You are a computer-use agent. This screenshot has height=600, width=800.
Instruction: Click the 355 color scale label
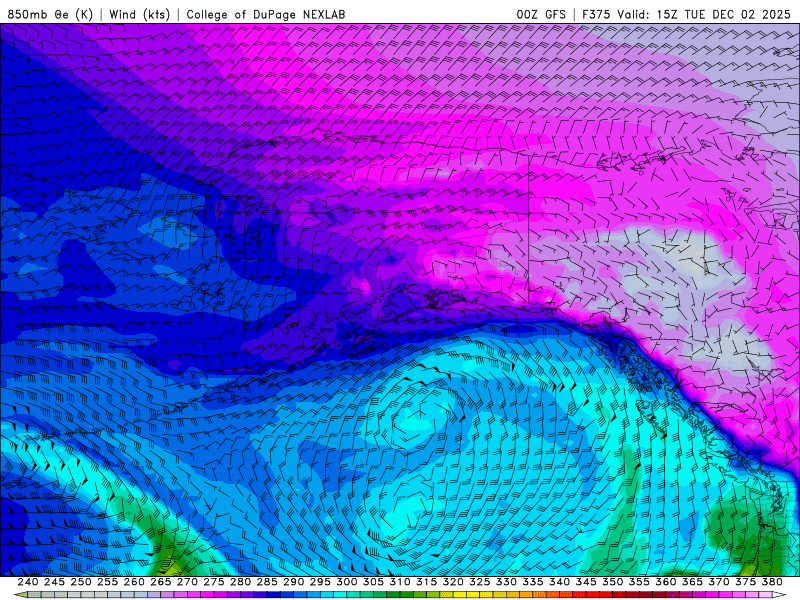(x=639, y=582)
